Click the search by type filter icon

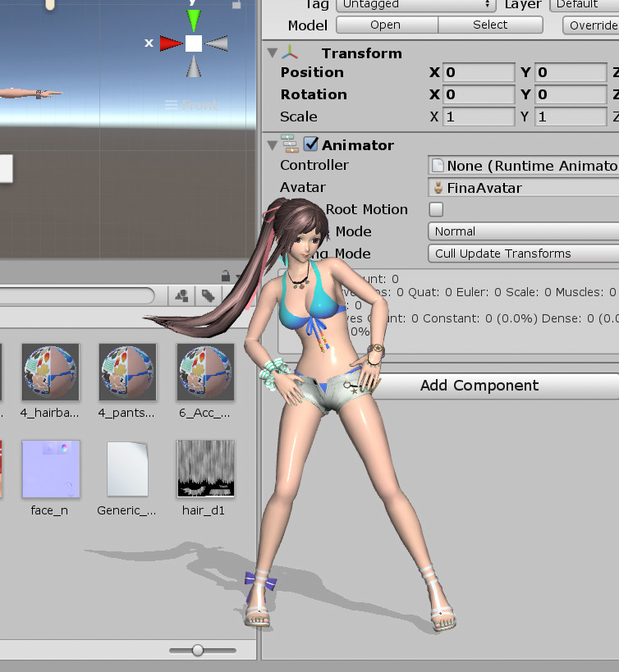[x=181, y=295]
